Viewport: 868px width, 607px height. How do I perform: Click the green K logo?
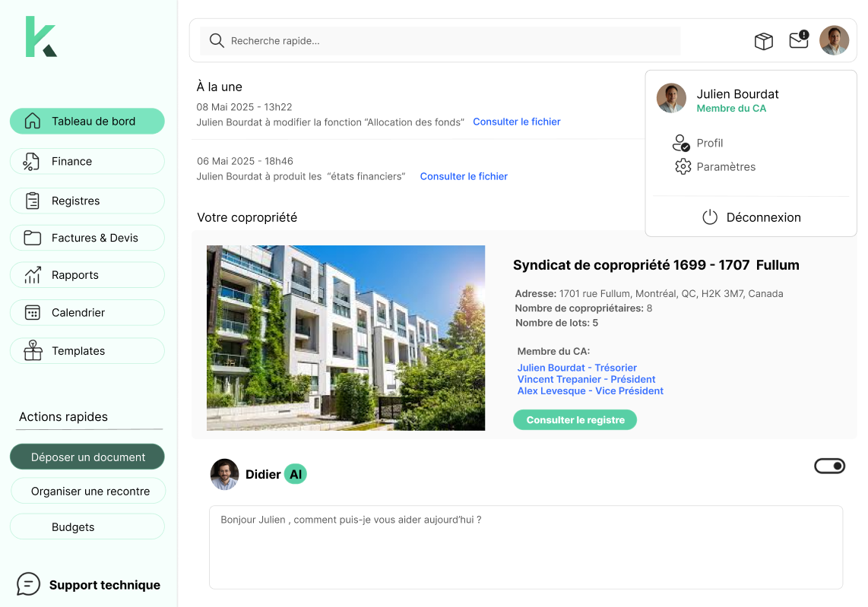pos(41,37)
